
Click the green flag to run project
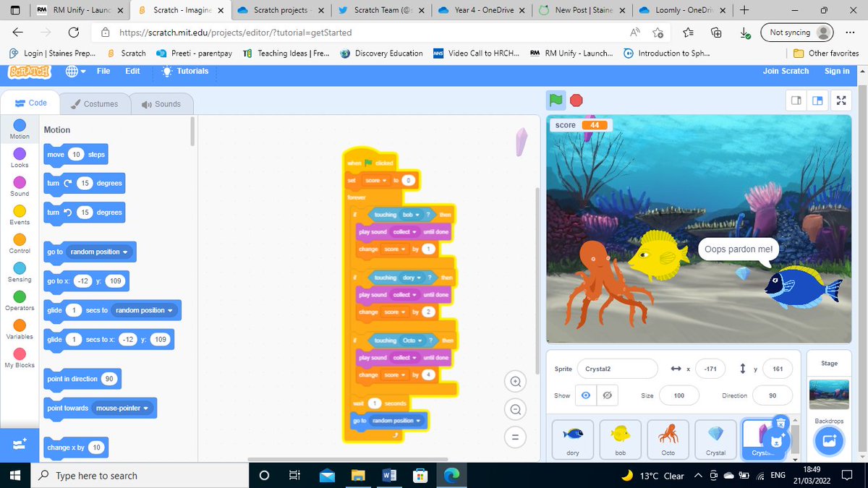[x=556, y=100]
